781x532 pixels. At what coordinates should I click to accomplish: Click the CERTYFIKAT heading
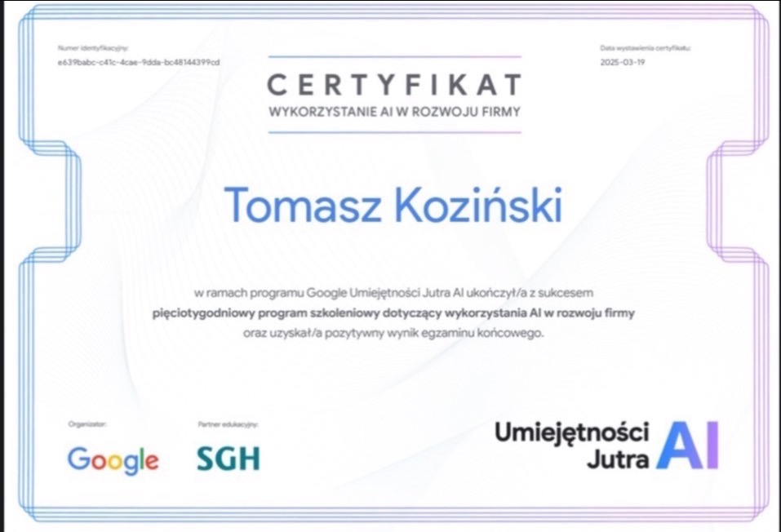click(394, 82)
